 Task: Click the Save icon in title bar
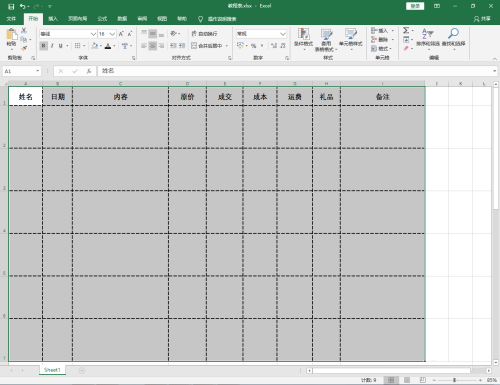pos(11,6)
